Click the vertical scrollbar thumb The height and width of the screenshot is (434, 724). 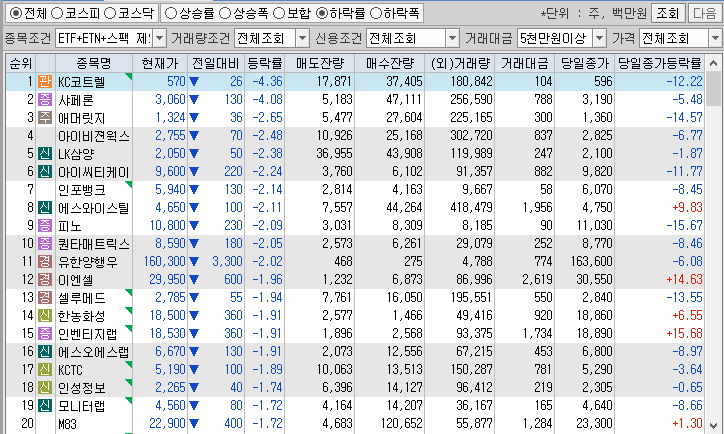[713, 89]
